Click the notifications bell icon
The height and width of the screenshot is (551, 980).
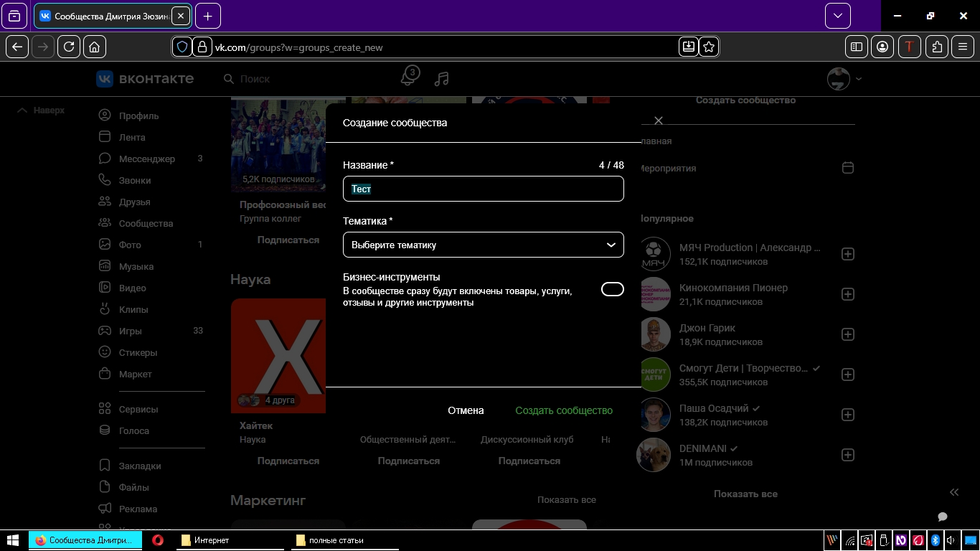coord(409,77)
